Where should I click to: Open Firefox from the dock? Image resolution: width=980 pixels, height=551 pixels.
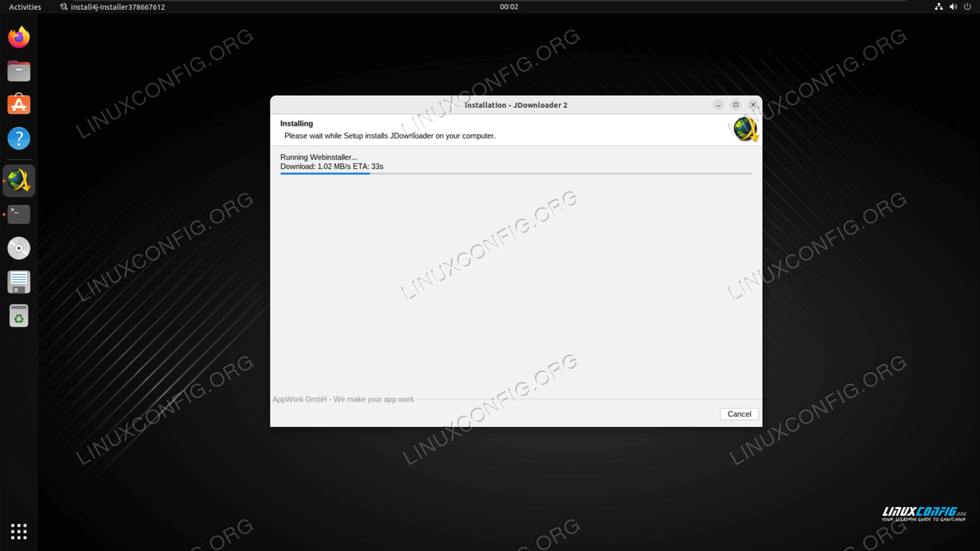pyautogui.click(x=19, y=37)
